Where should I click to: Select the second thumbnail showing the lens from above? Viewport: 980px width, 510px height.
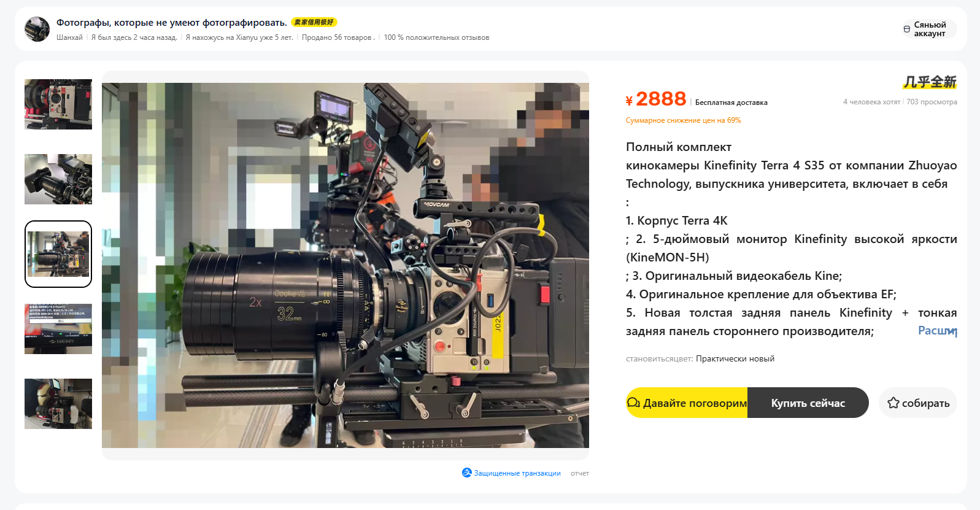tap(58, 179)
